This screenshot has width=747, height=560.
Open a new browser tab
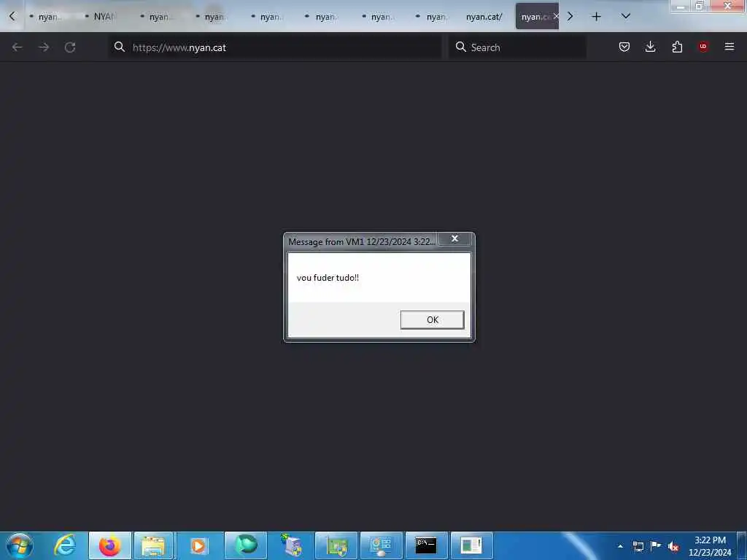(x=596, y=17)
